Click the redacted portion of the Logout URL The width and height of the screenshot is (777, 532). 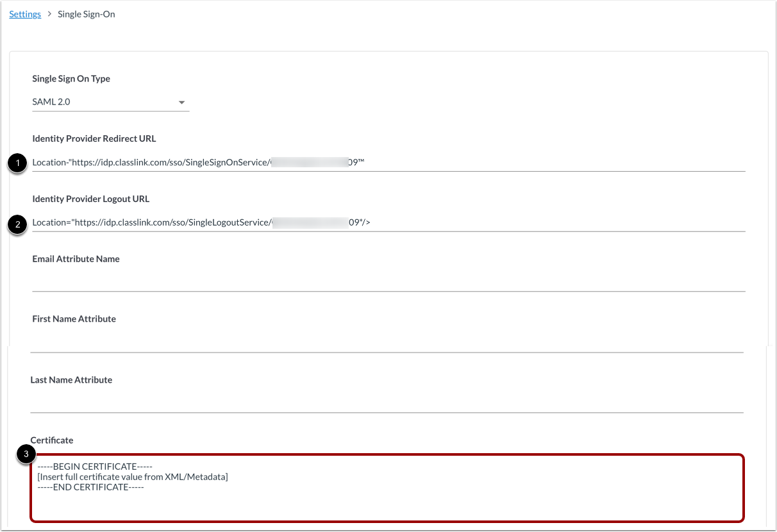pyautogui.click(x=311, y=221)
